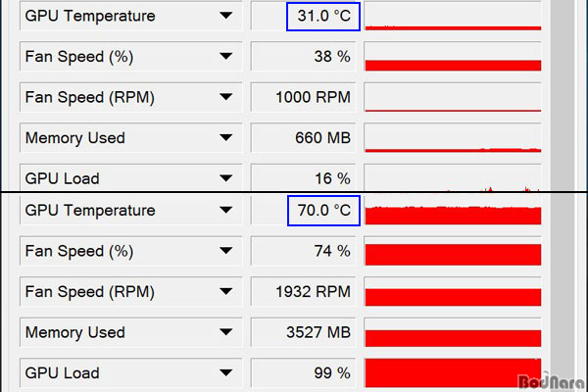This screenshot has width=588, height=392.
Task: Open dropdown arrow for Memory Used reading 3527 MB
Action: click(x=225, y=332)
